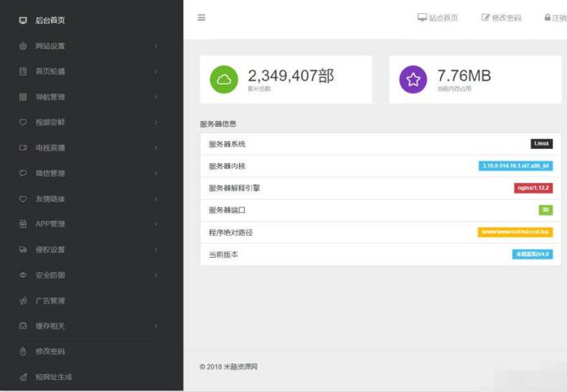Screen dimensions: 567x392
Task: Expand the 首页轮播 chevron arrow
Action: 155,72
